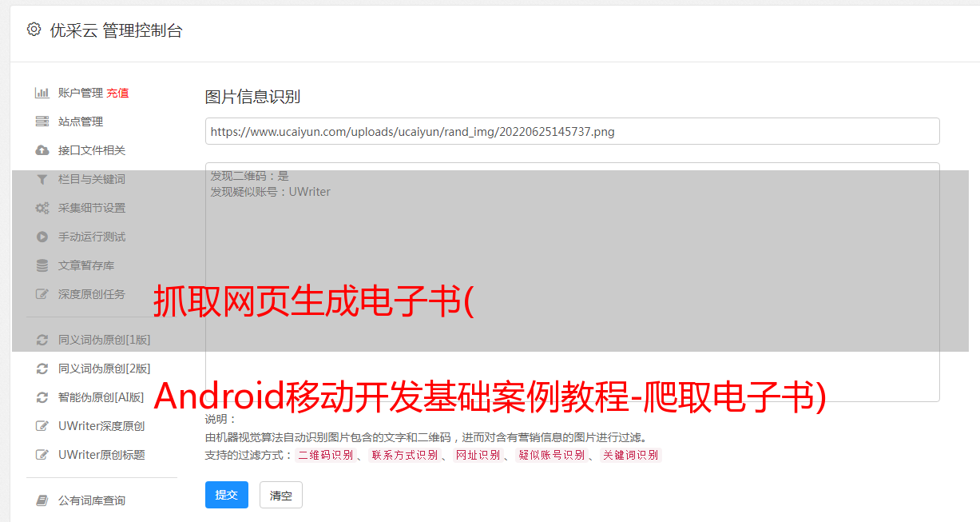Go to 文章暂存库
The height and width of the screenshot is (522, 980).
(86, 265)
